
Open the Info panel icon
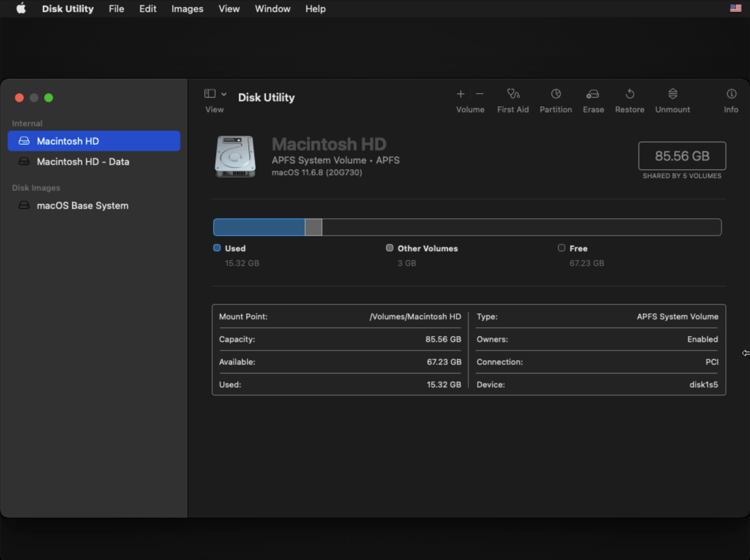coord(731,94)
